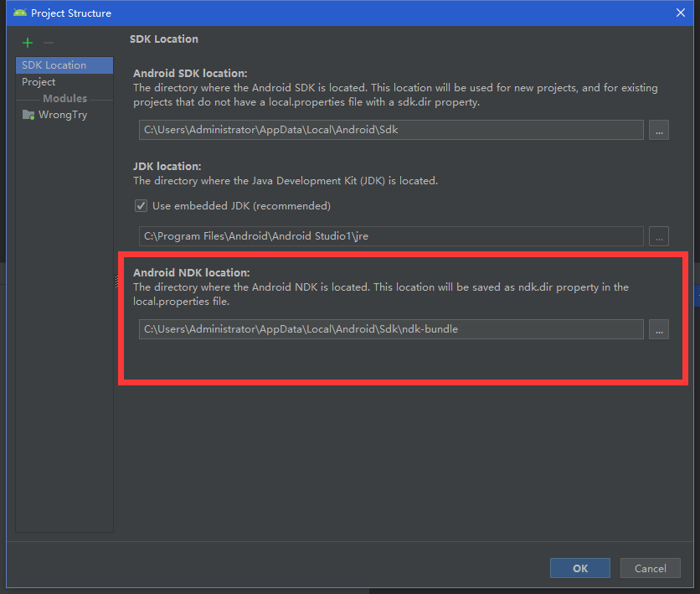Image resolution: width=700 pixels, height=594 pixels.
Task: Select SDK Location in the sidebar
Action: click(x=64, y=65)
